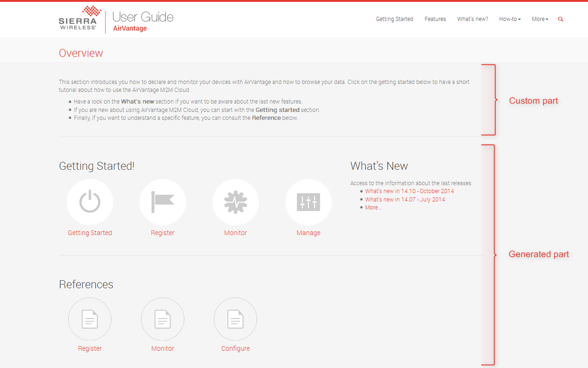Screen dimensions: 588x368
Task: Click the Configure document icon
Action: point(235,319)
